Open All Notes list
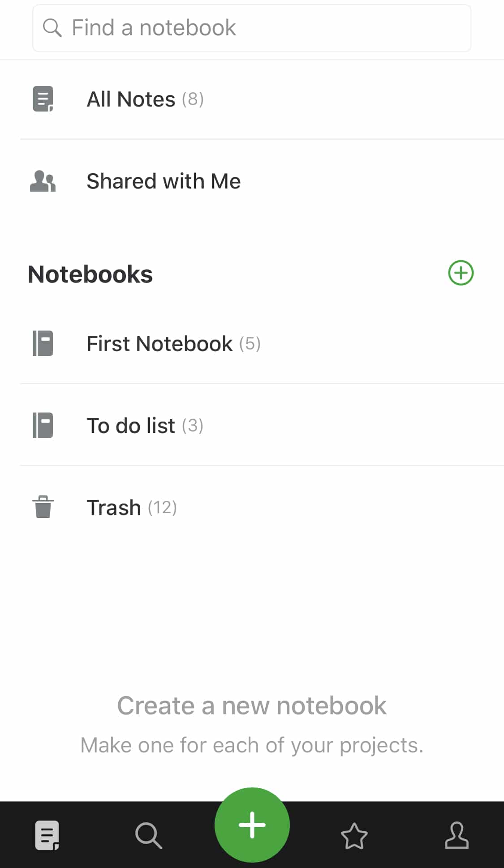The height and width of the screenshot is (868, 504). pyautogui.click(x=262, y=99)
